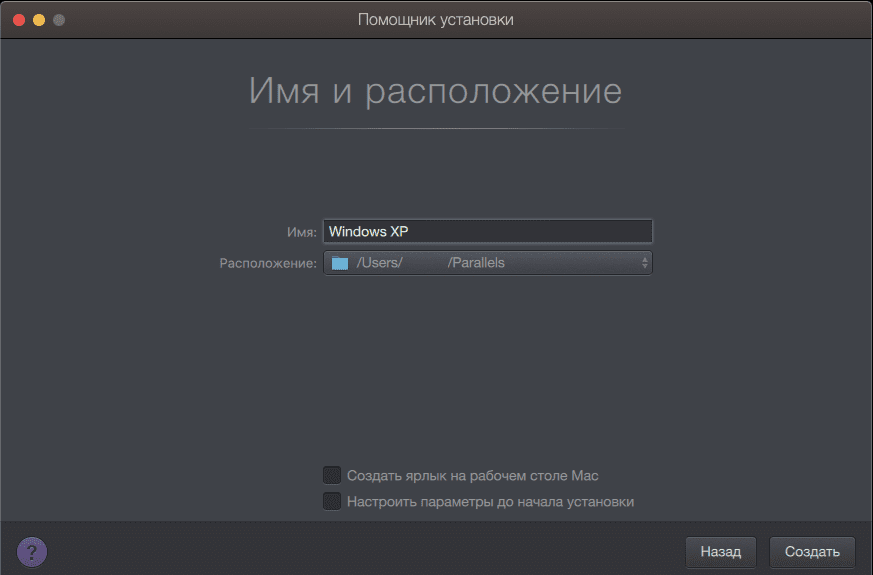Click the "Помощник установки" window title

[x=435, y=19]
